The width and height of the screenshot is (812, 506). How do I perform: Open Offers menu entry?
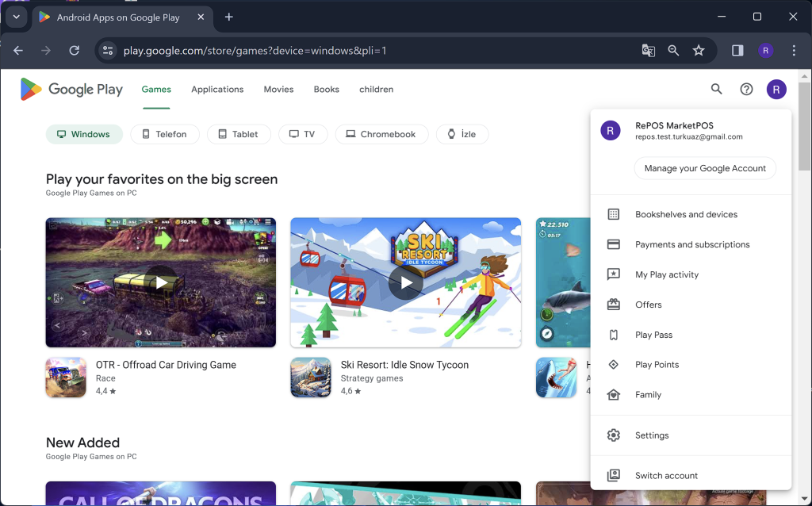tap(691, 305)
